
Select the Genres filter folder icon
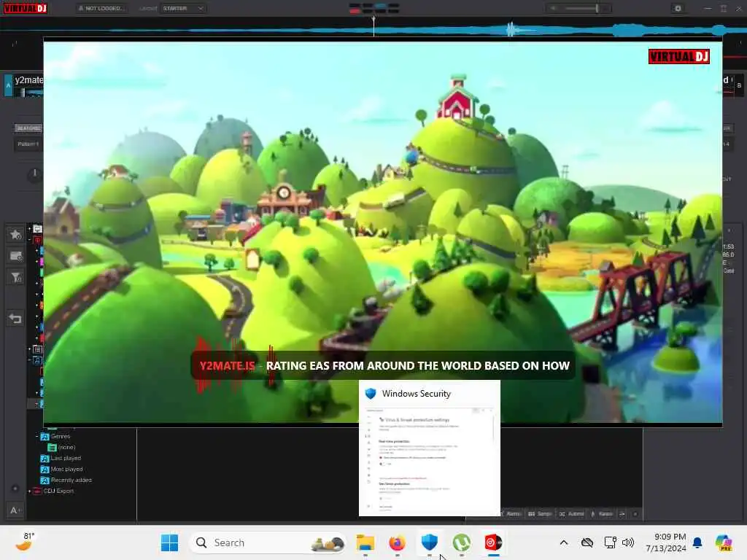[44, 437]
